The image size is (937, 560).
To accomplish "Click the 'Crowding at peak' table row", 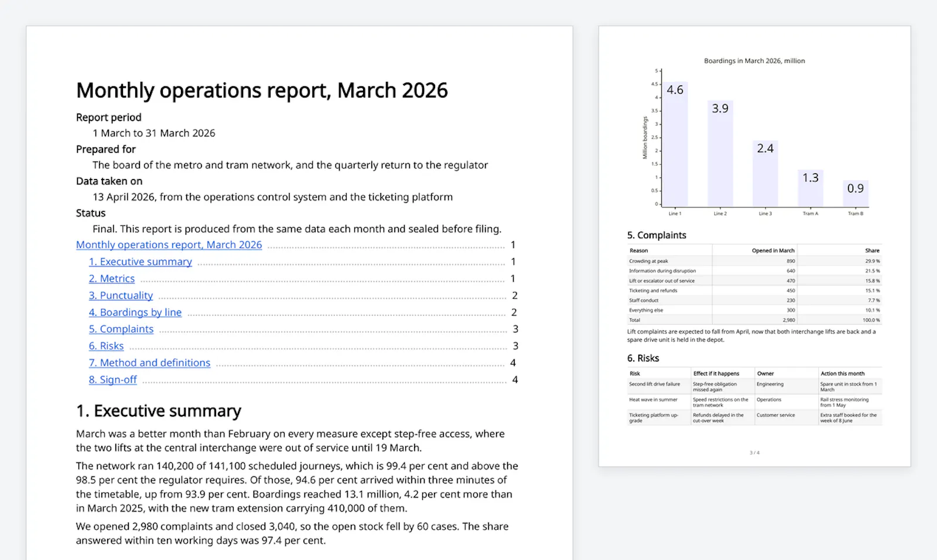I will [x=754, y=261].
